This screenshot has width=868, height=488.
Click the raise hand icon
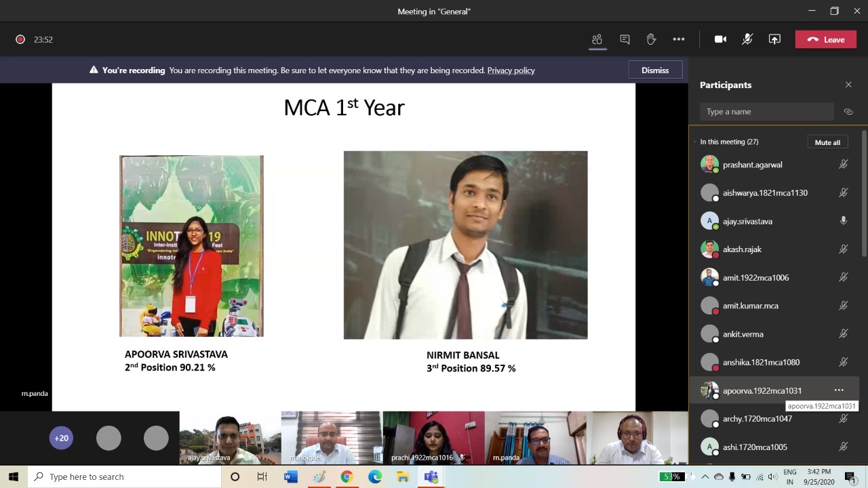651,39
